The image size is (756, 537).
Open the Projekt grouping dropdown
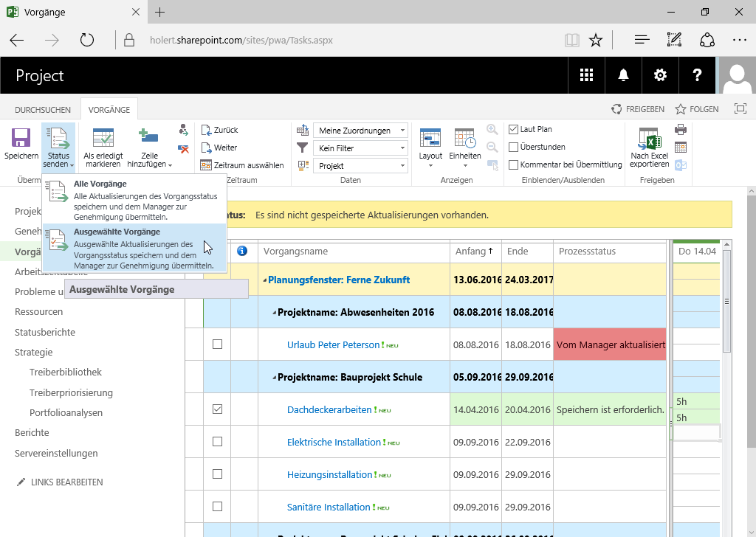360,166
